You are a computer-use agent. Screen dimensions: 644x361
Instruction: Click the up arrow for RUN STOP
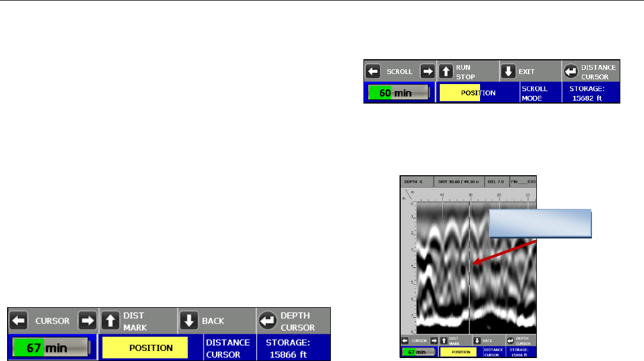[446, 72]
